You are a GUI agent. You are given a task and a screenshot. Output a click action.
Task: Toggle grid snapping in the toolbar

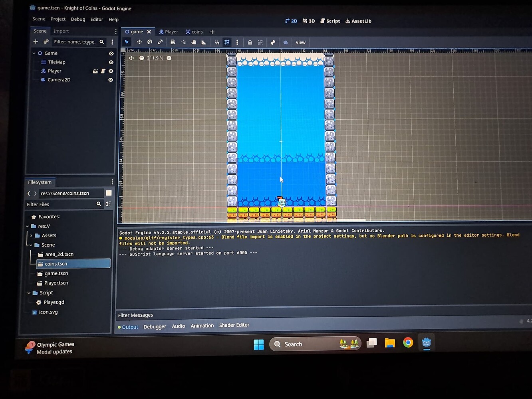tap(227, 42)
